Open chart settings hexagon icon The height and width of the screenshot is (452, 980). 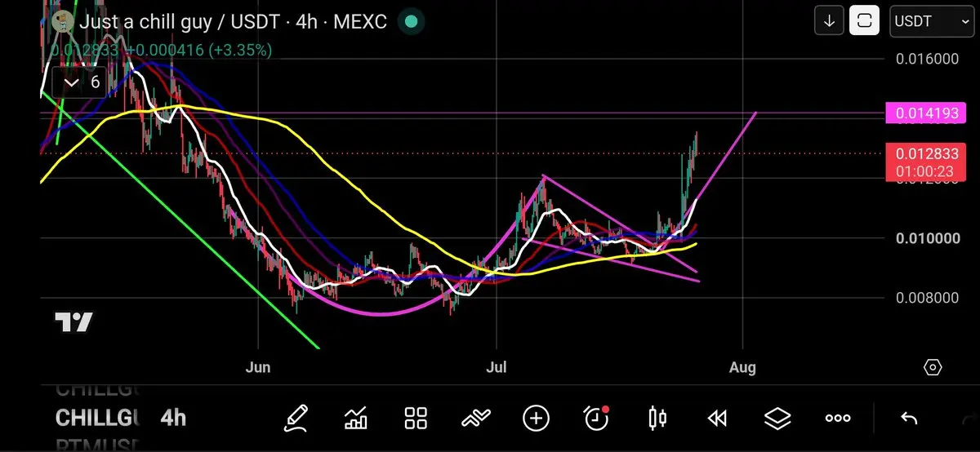(x=933, y=367)
